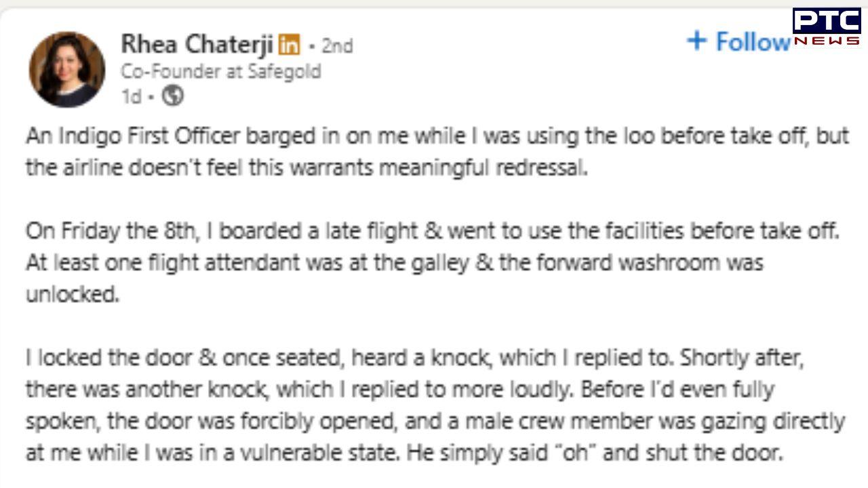868x488 pixels.
Task: Click Rhea Chaterji's profile photo
Action: [67, 69]
